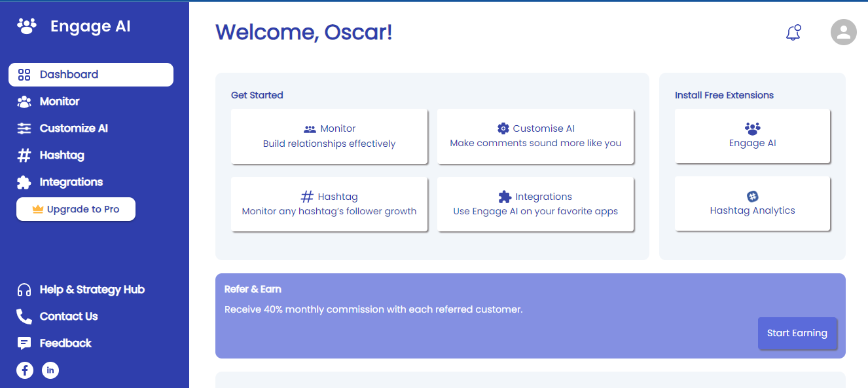
Task: Click the Upgrade to Pro button
Action: tap(76, 209)
